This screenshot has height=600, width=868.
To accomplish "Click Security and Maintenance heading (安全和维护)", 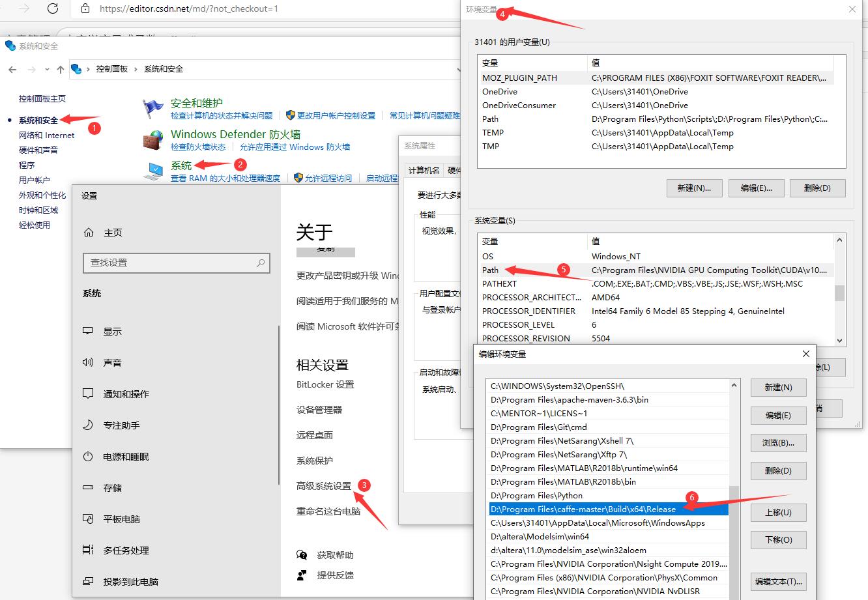I will [197, 103].
